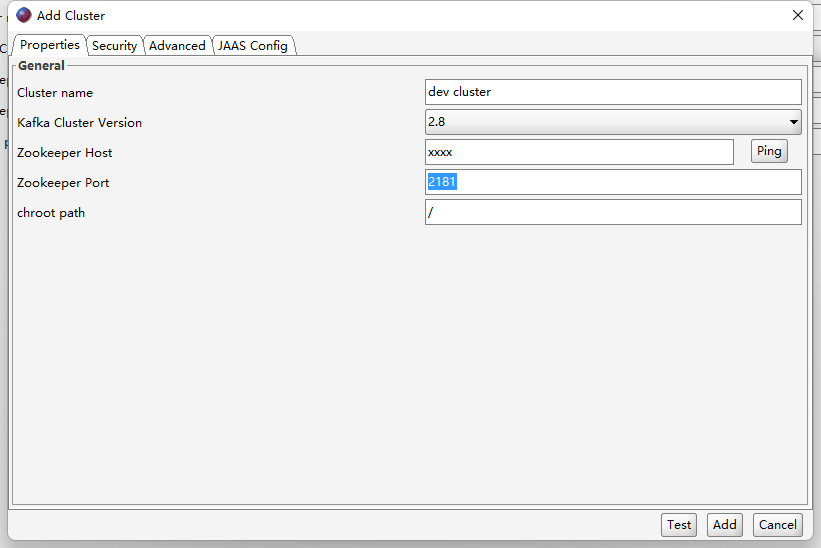Click the Add button
The height and width of the screenshot is (548, 821).
724,525
